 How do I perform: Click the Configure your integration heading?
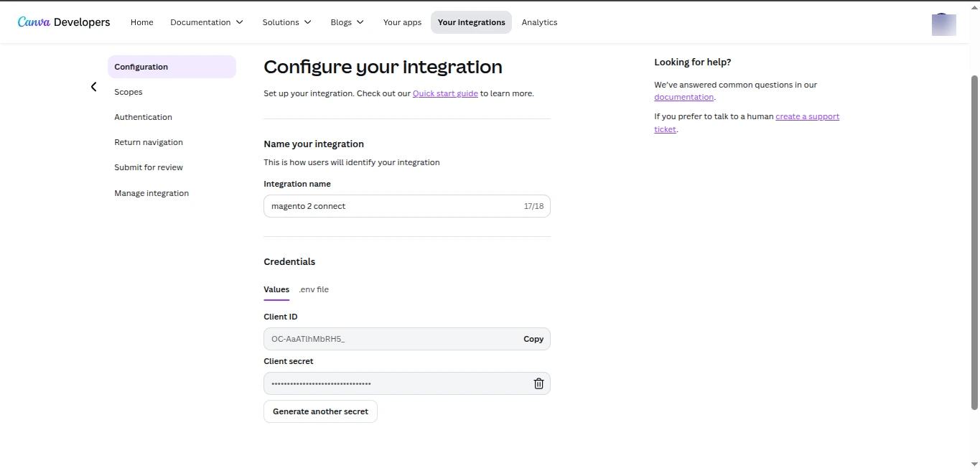(383, 67)
